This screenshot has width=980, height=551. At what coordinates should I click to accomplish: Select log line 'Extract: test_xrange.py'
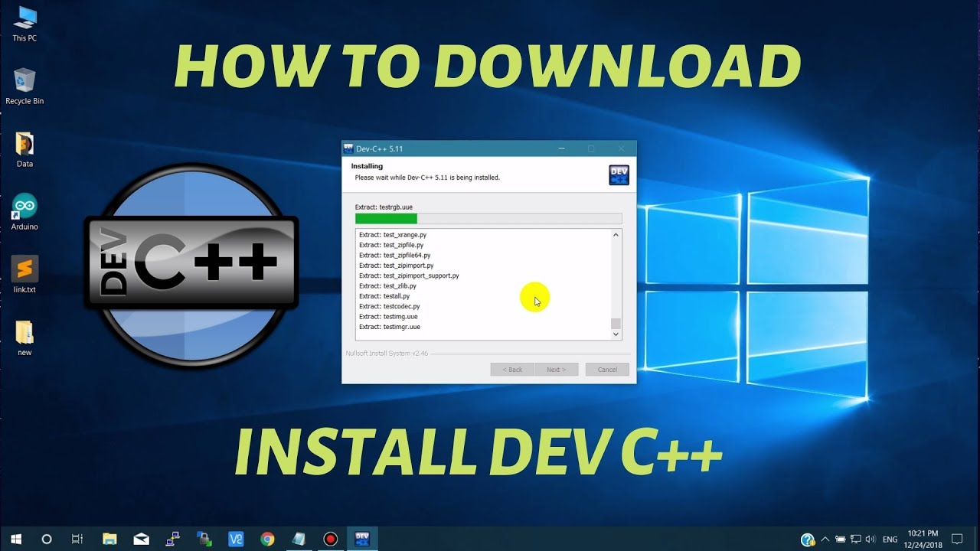393,235
